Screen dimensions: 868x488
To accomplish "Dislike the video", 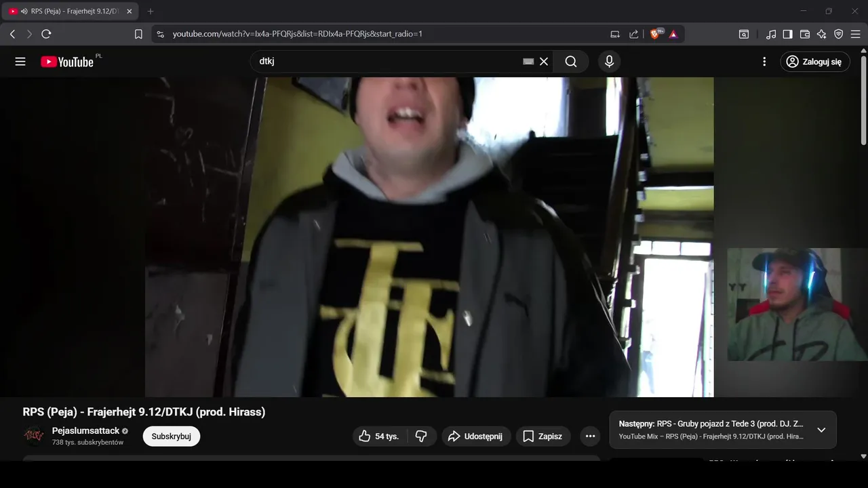I will click(x=421, y=436).
